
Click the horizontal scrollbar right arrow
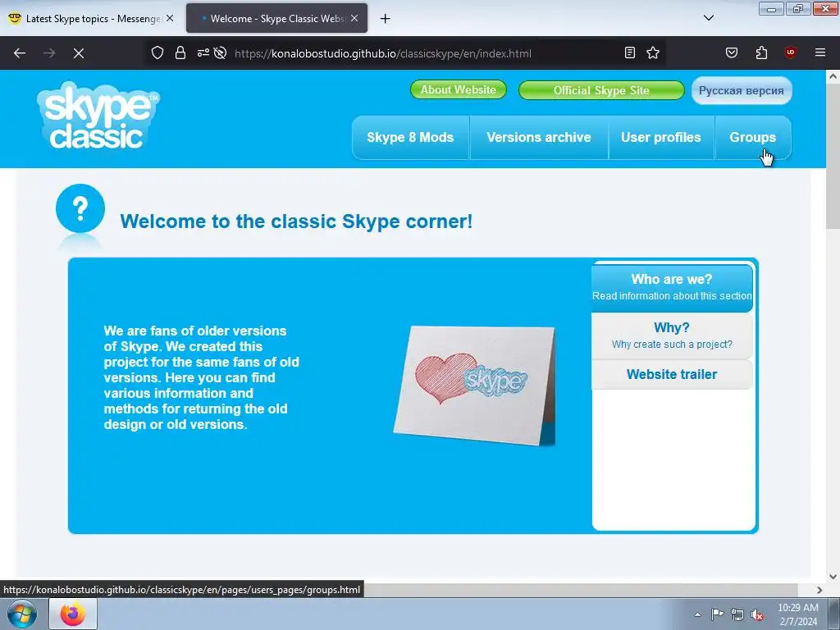click(819, 590)
